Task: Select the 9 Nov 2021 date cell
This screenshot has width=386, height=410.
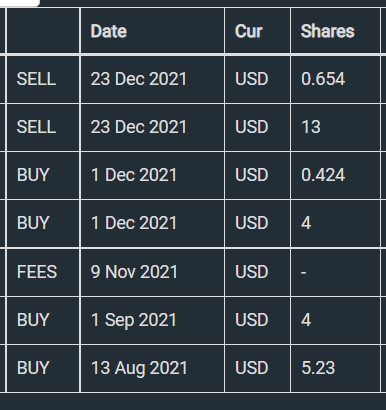Action: [152, 272]
